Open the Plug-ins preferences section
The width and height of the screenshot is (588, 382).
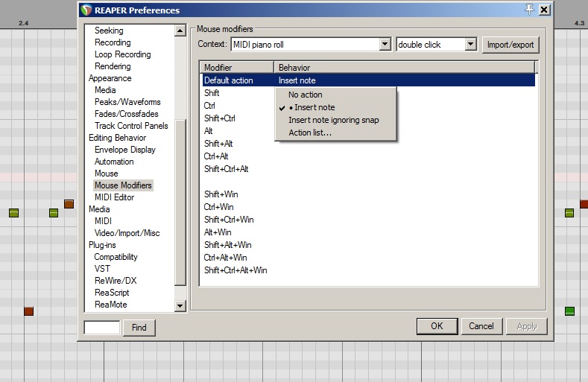click(x=102, y=245)
